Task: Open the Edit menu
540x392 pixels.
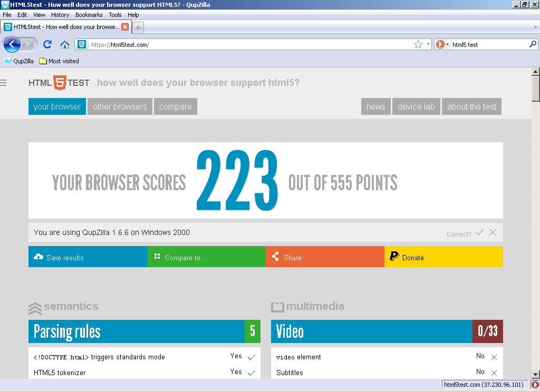Action: point(22,15)
